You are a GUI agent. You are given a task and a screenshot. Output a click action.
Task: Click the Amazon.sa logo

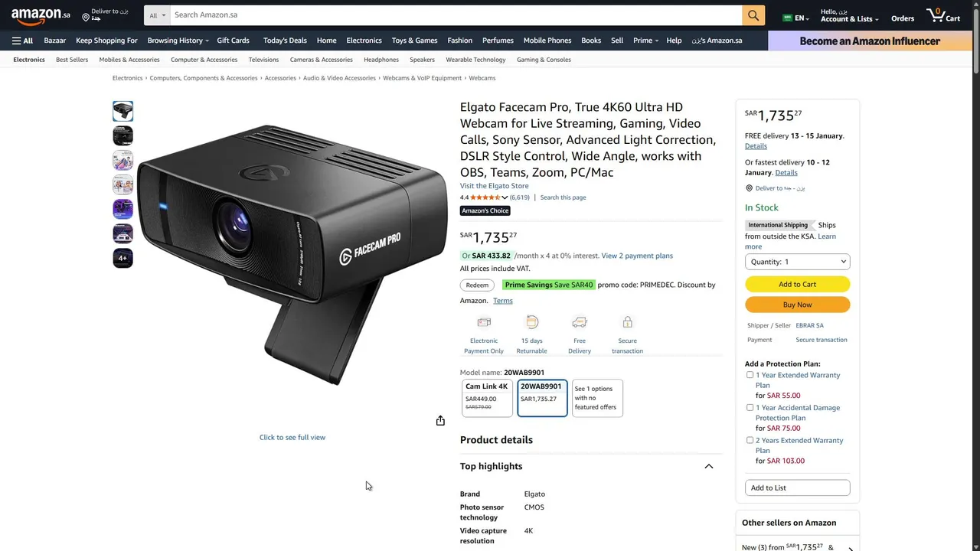click(41, 15)
